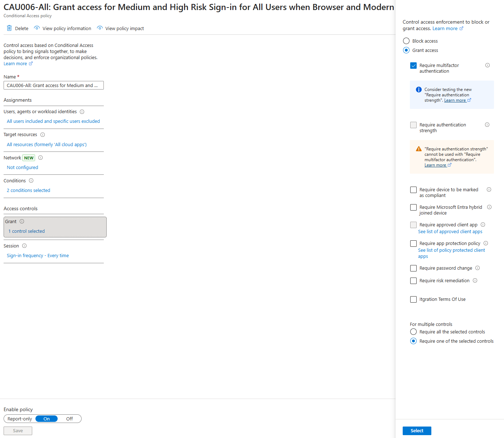Open Sign-in frequency session settings
Viewport: 504px width, 438px height.
[x=38, y=256]
